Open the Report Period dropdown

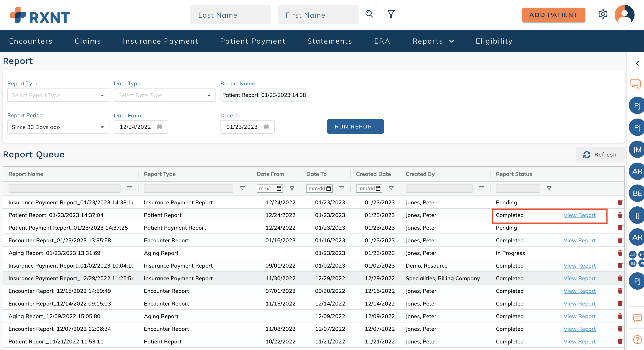tap(58, 127)
